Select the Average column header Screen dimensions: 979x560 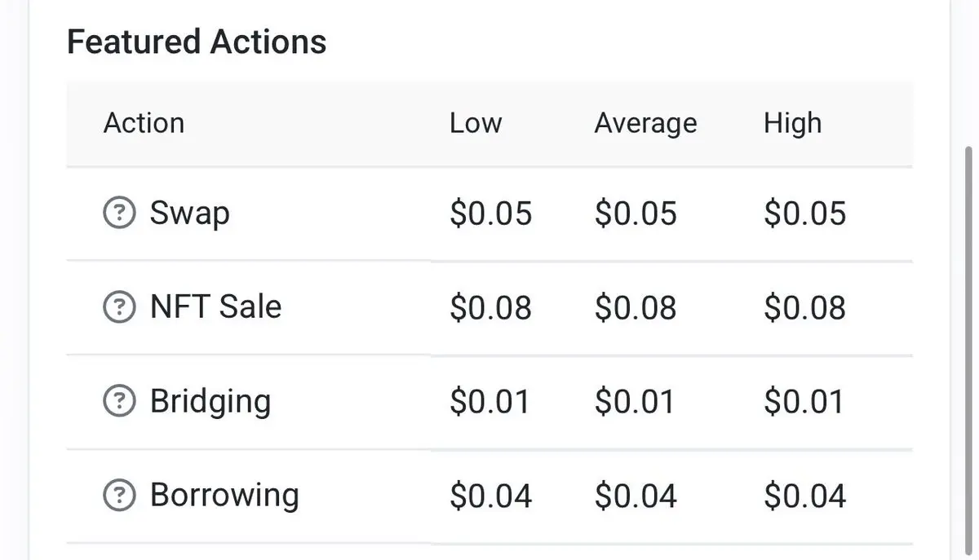[645, 123]
